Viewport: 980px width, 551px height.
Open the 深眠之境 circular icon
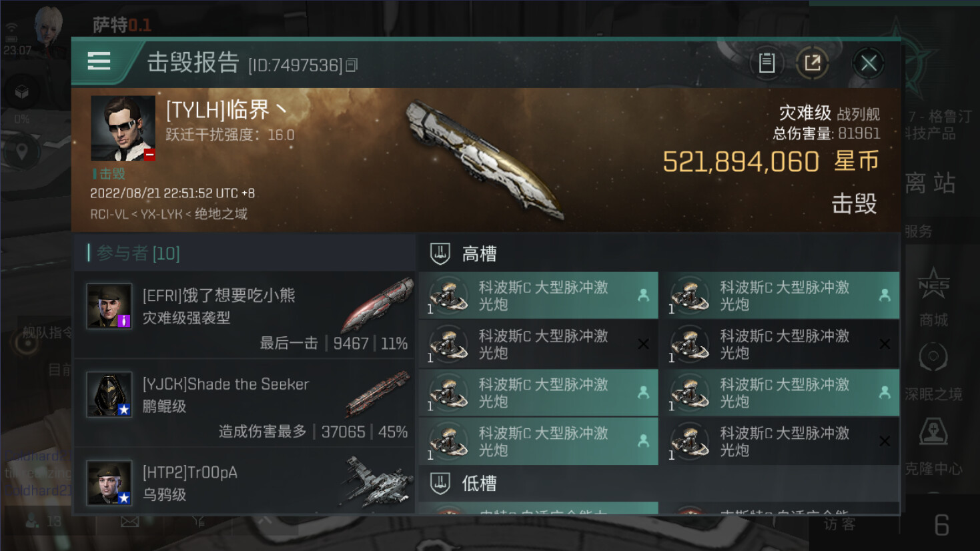coord(933,371)
